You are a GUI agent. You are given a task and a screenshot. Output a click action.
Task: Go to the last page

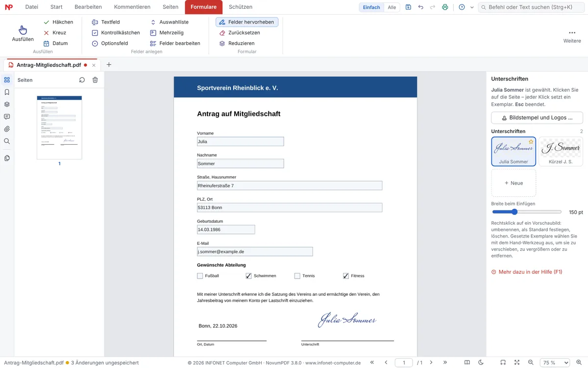click(x=445, y=363)
